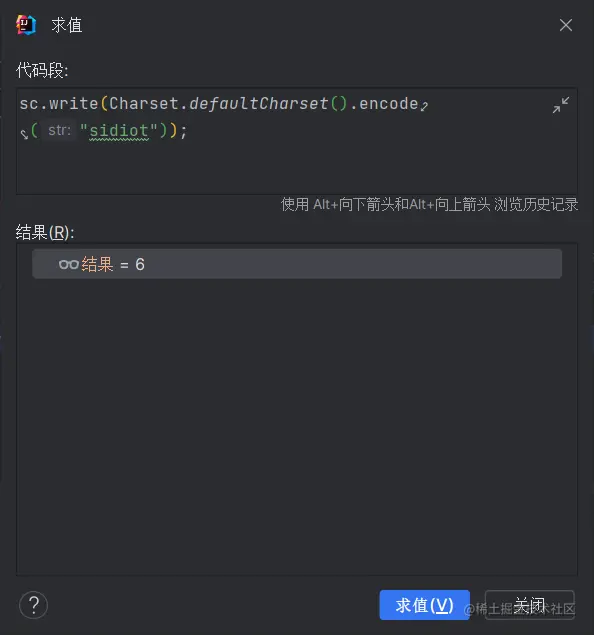
Task: Click the 求值 window title
Action: [67, 25]
